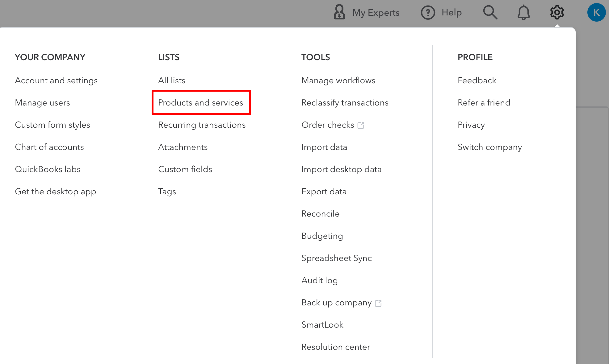
Task: Select Reclassify transactions
Action: [x=345, y=103]
